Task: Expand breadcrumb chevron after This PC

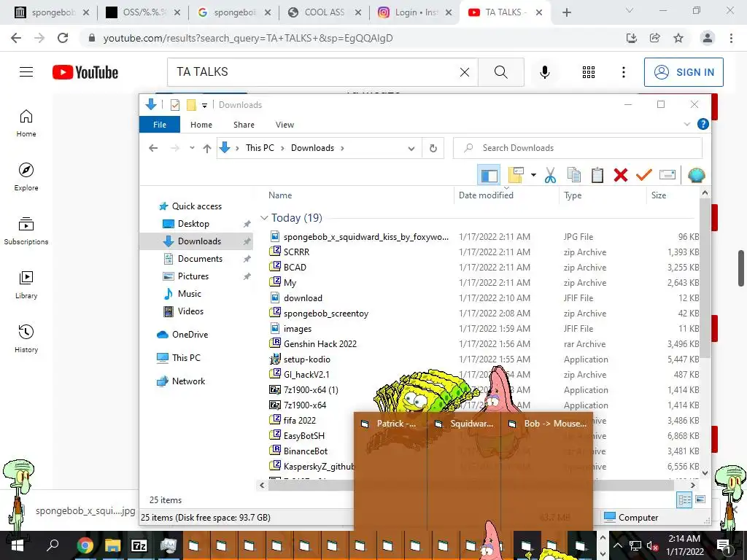Action: 282,148
